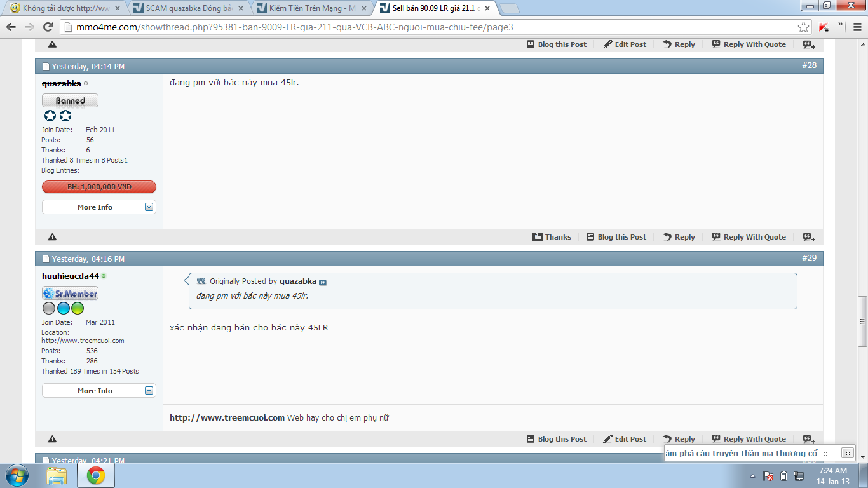Viewport: 868px width, 488px height.
Task: Reload the page with the refresh icon
Action: tap(48, 27)
